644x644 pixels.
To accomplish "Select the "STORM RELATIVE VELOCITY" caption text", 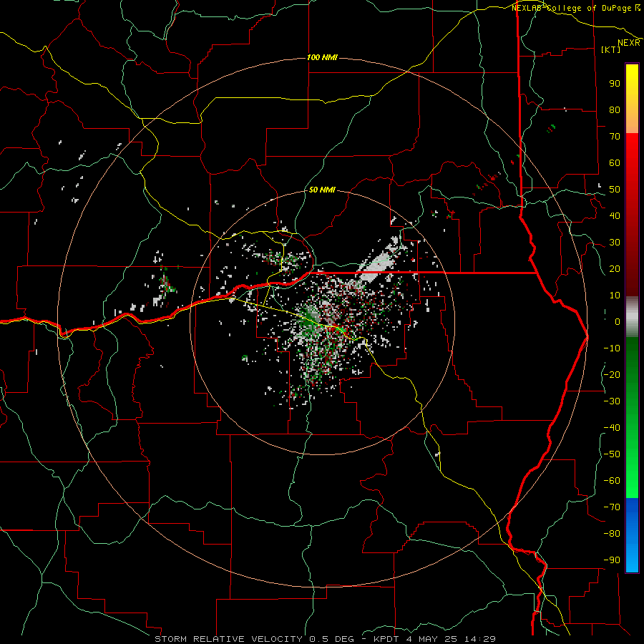I will point(228,639).
